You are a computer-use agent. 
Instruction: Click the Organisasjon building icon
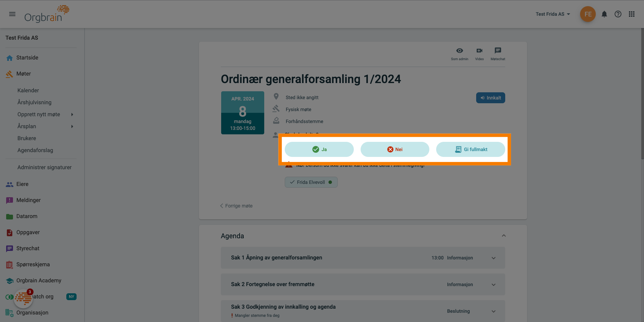[10, 313]
